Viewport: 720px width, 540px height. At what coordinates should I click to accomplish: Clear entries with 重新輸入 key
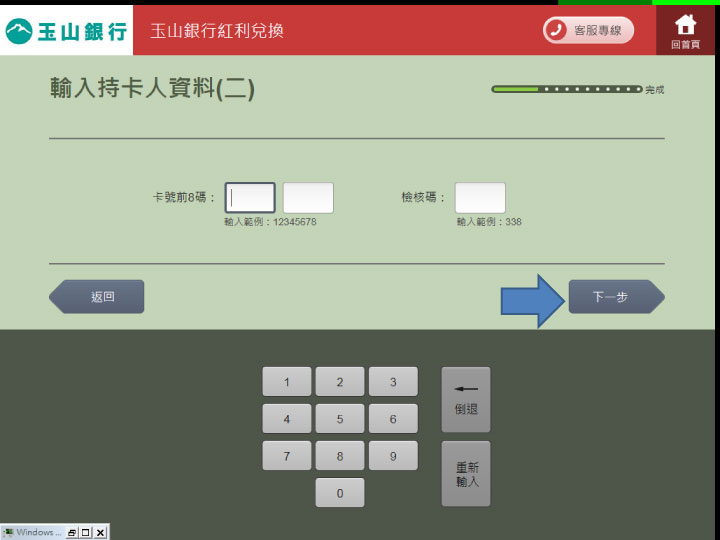click(466, 474)
